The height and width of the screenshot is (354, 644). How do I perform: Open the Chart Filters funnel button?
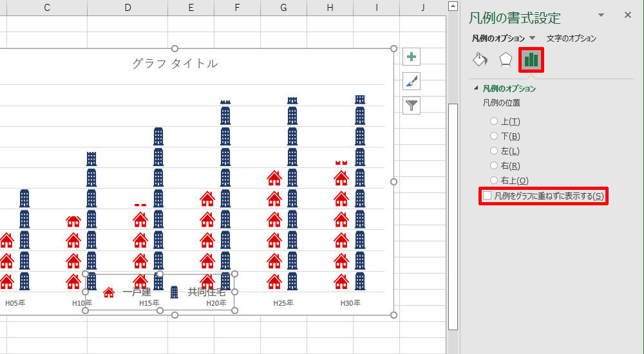tap(412, 105)
